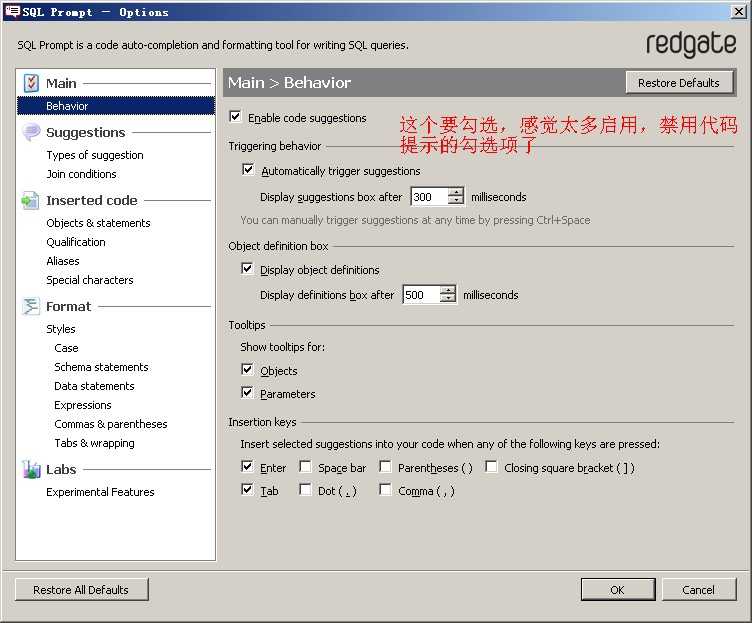Click the Suggestions section heading

[86, 132]
